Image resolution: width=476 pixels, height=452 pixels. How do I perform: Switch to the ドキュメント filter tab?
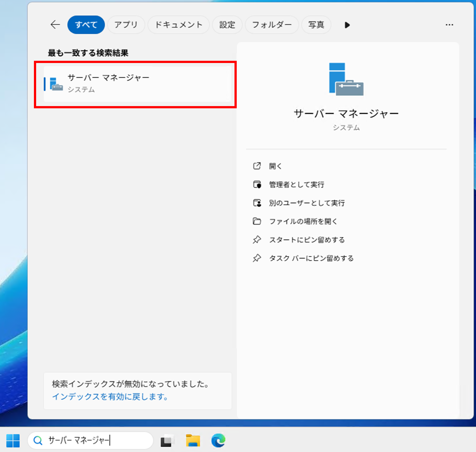click(178, 25)
